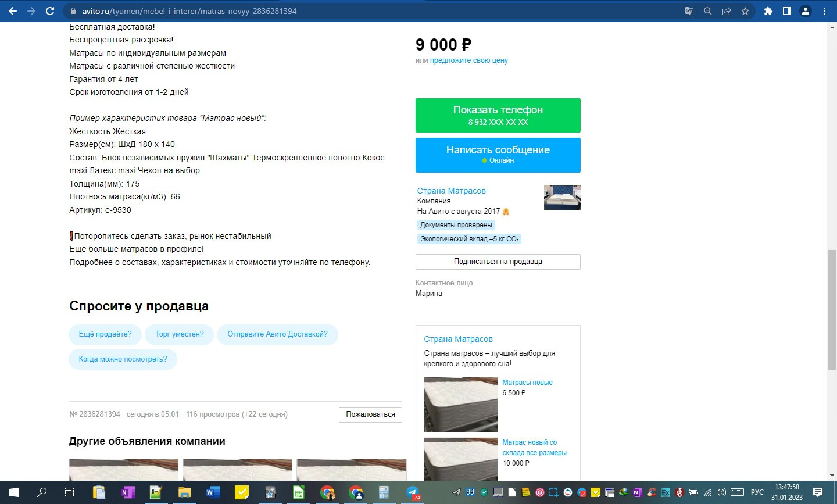
Task: Open the Chrome profile avatar
Action: click(x=806, y=11)
